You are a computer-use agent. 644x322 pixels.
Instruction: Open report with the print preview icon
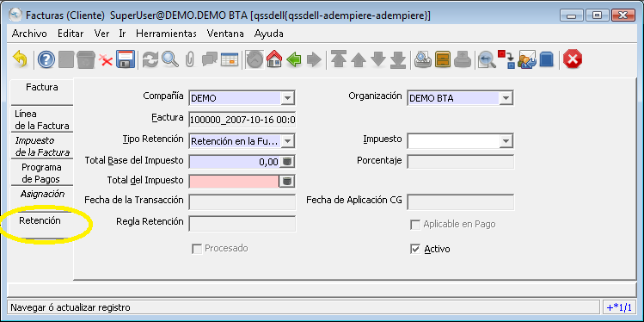coord(422,60)
